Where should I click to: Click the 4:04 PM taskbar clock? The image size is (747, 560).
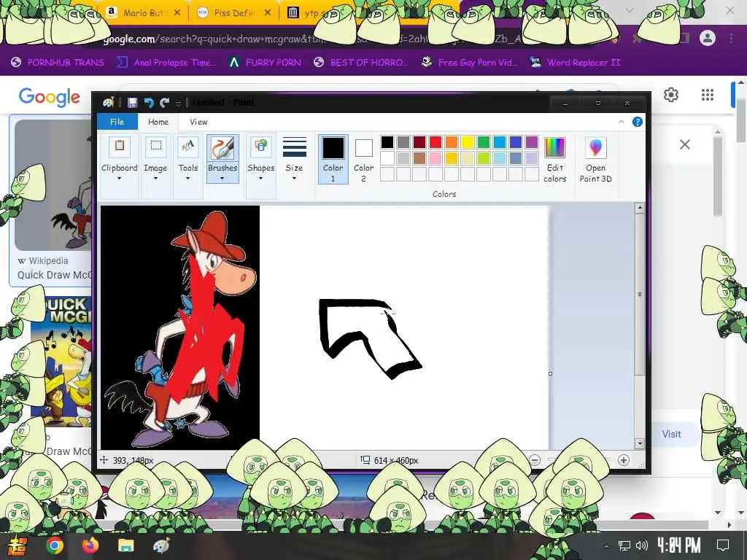(678, 545)
